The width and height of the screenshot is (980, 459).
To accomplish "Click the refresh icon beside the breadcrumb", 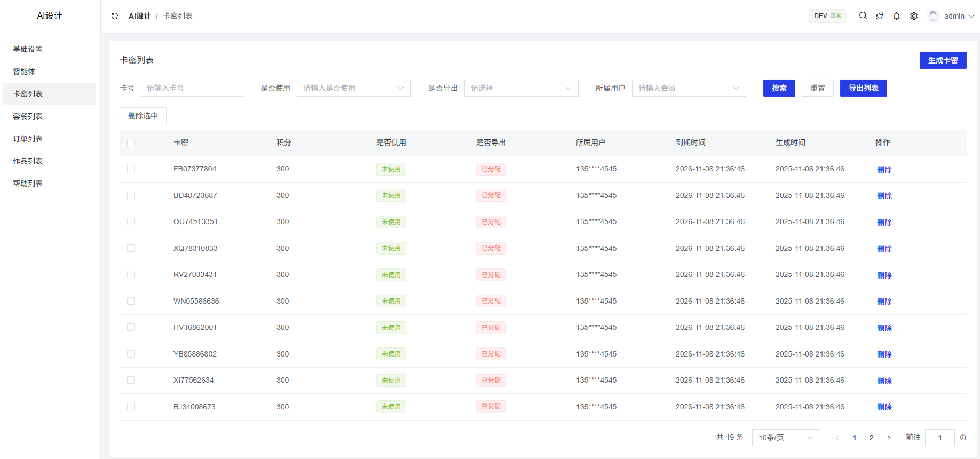I will pyautogui.click(x=115, y=16).
